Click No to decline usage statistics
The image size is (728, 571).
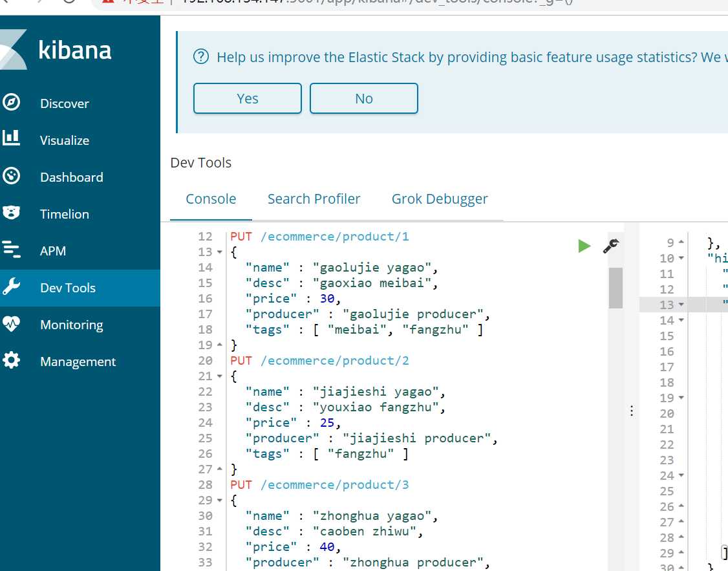[364, 98]
